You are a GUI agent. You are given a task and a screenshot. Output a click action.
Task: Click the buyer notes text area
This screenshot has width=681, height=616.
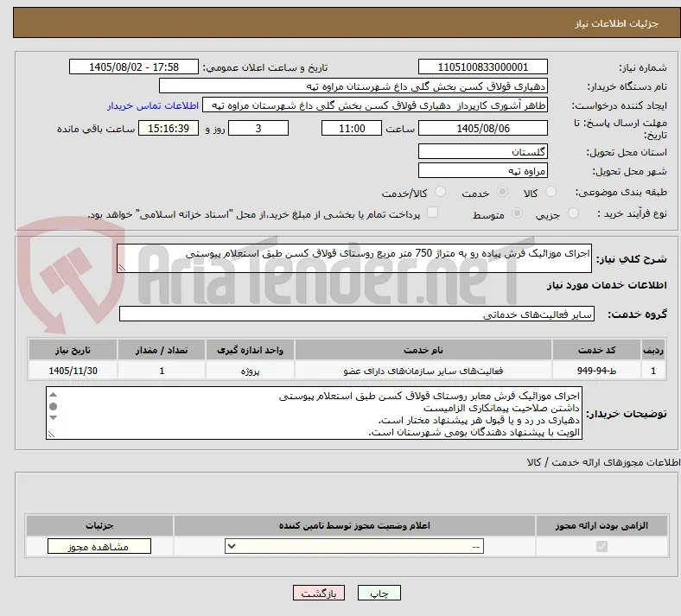tap(314, 413)
